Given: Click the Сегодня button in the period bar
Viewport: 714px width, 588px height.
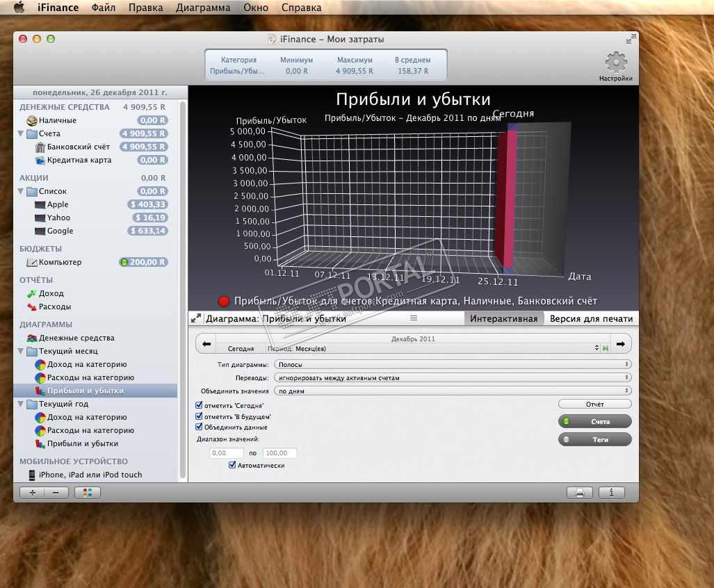Looking at the screenshot, I should (x=241, y=349).
